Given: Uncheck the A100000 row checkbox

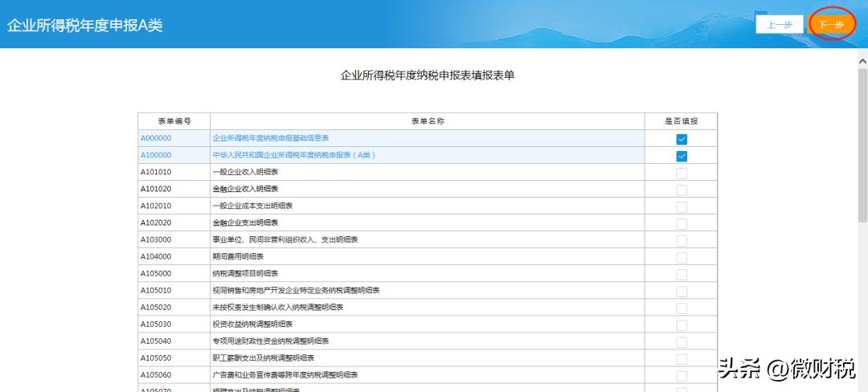Looking at the screenshot, I should [682, 157].
